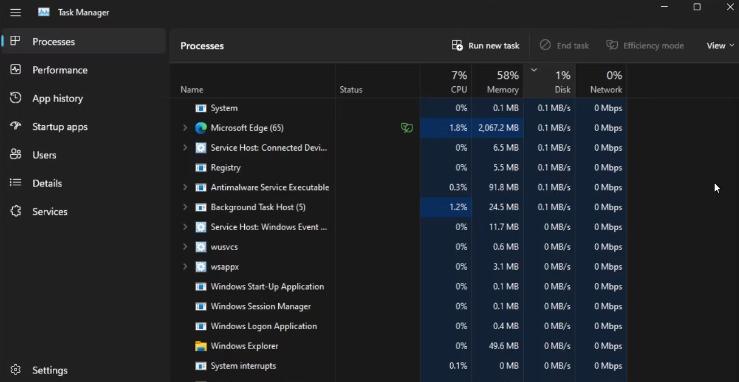Click the Efficiency mode leaf icon in toolbar
Viewport: 739px width, 382px height.
612,45
